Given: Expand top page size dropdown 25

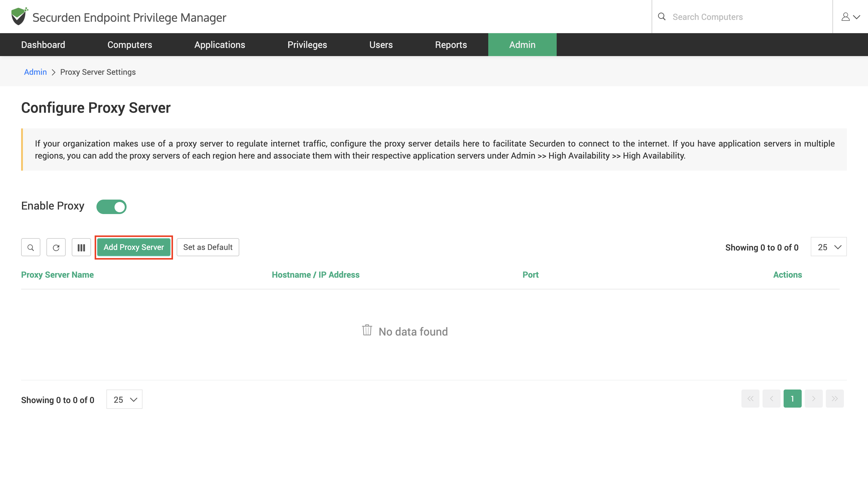Looking at the screenshot, I should point(829,247).
